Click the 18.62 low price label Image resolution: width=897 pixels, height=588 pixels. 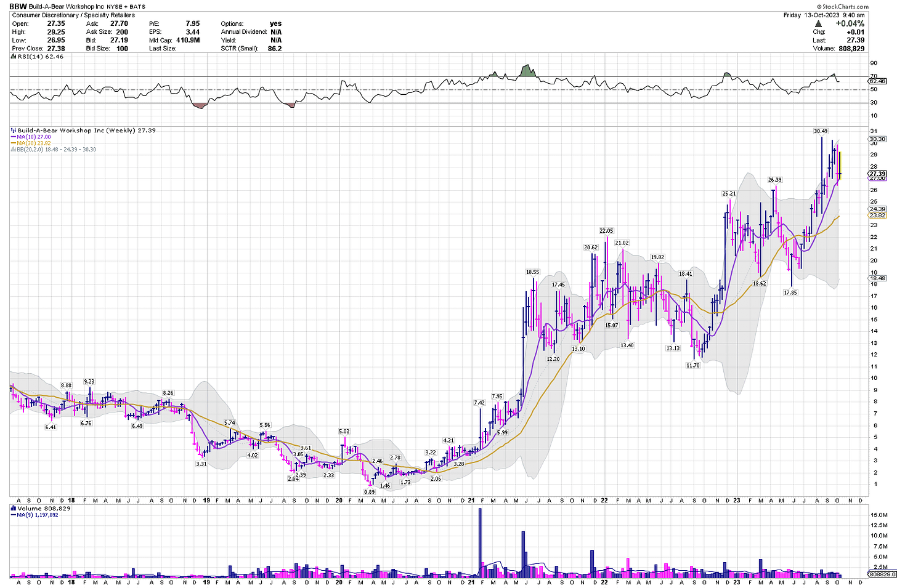[760, 283]
